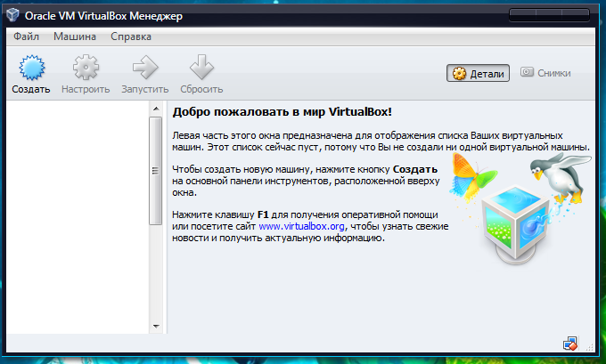
Task: Click the window resize grip at bottom corner
Action: [589, 346]
